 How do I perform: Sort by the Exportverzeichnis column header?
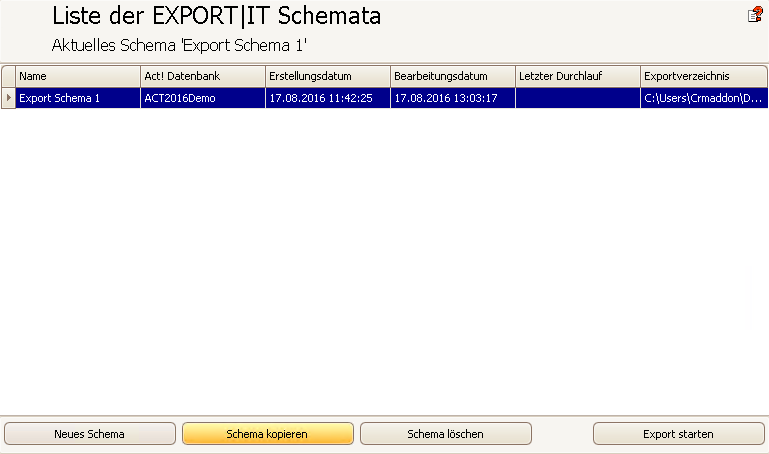(704, 76)
